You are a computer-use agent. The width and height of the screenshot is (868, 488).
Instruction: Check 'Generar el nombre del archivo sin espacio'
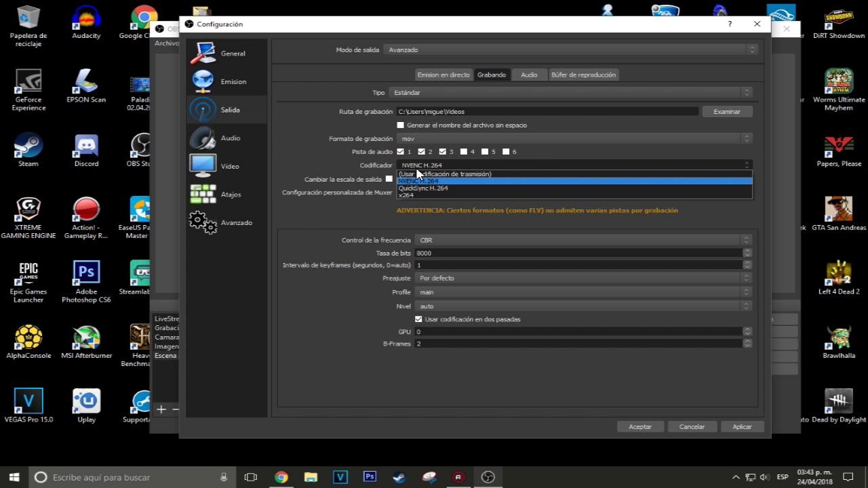pyautogui.click(x=400, y=125)
